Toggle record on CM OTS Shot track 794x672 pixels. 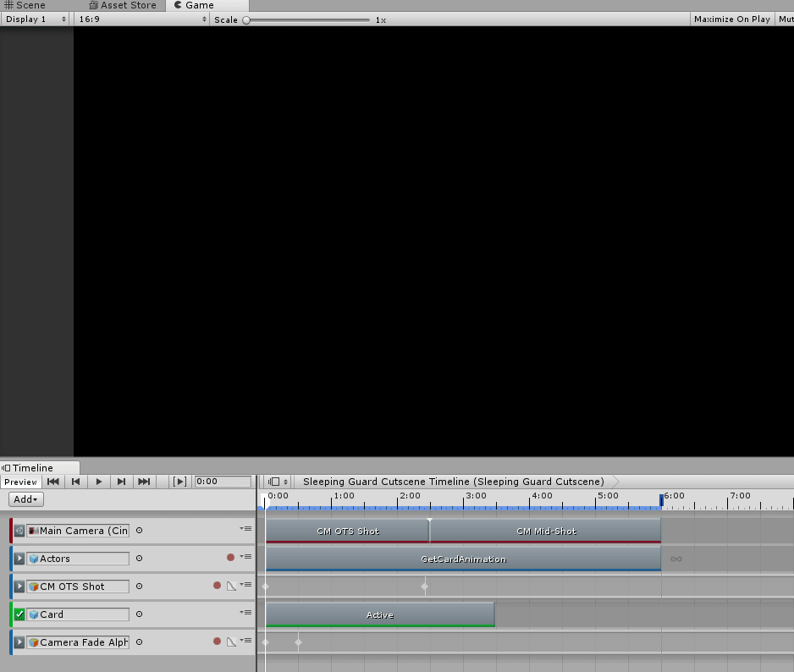point(218,586)
